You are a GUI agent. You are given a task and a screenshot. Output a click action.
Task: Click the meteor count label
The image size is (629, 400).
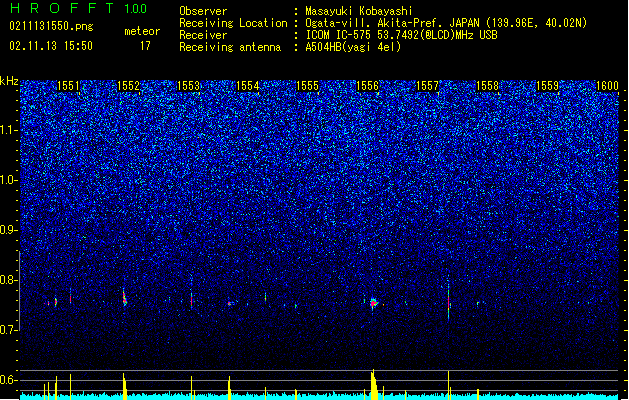click(x=142, y=31)
